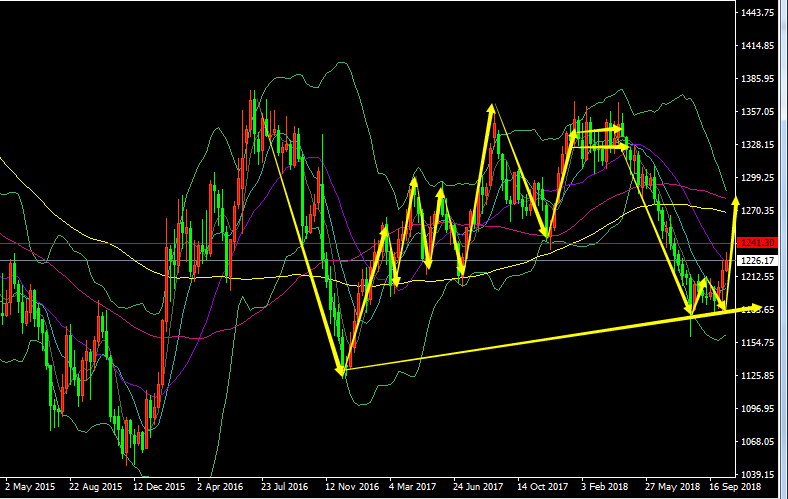
Task: Click the 23 Jul 2016 date label
Action: click(284, 487)
